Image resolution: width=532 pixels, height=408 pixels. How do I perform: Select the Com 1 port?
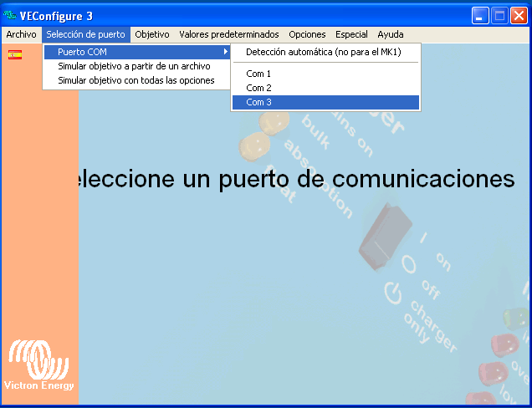(325, 74)
